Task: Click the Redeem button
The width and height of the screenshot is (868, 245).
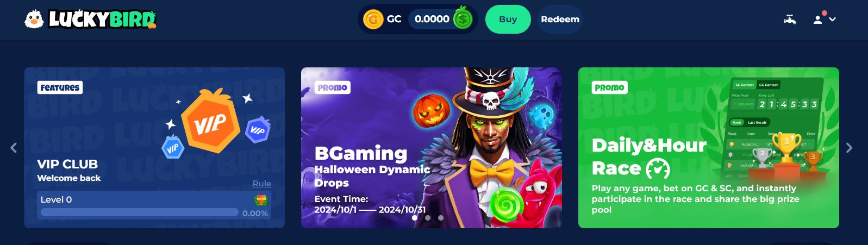Action: [560, 20]
